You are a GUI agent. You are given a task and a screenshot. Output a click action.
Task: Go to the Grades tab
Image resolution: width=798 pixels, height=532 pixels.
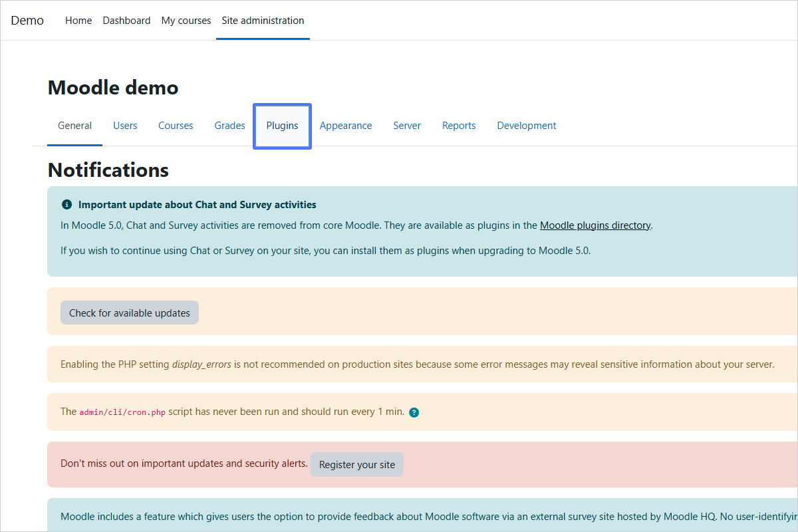point(230,126)
